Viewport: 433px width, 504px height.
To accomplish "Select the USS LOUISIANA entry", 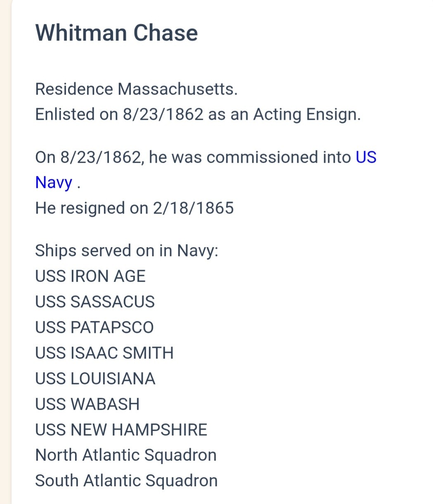I will pyautogui.click(x=95, y=379).
